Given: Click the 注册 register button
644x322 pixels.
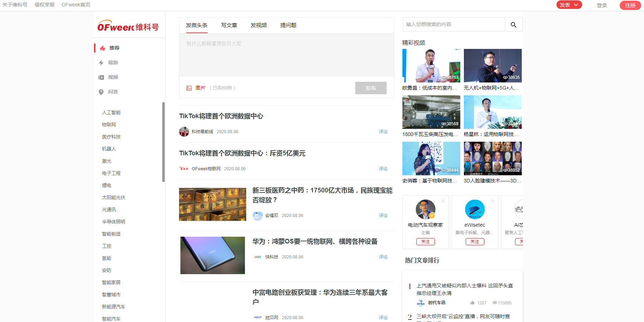Looking at the screenshot, I should pos(630,5).
